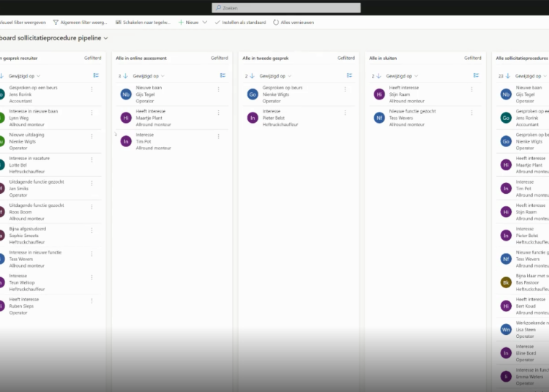This screenshot has width=549, height=392.
Task: Open view options icon in online assessment column
Action: (223, 75)
